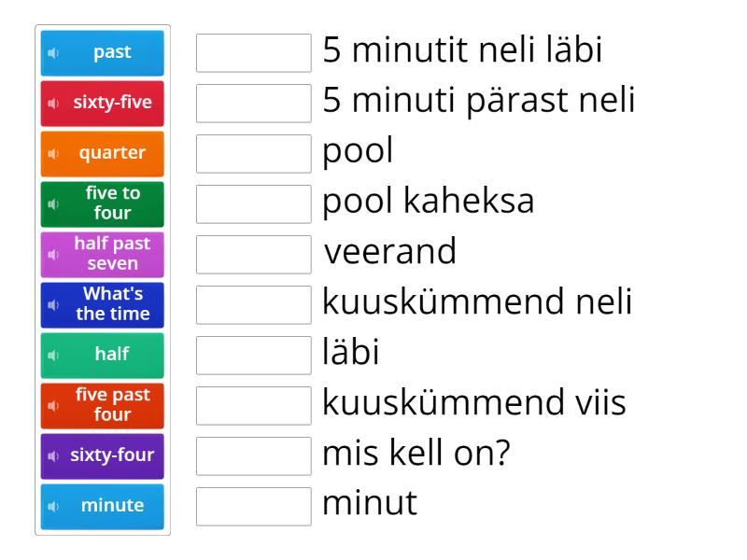747x560 pixels.
Task: Select the empty box beside 'veerand'
Action: coord(254,255)
